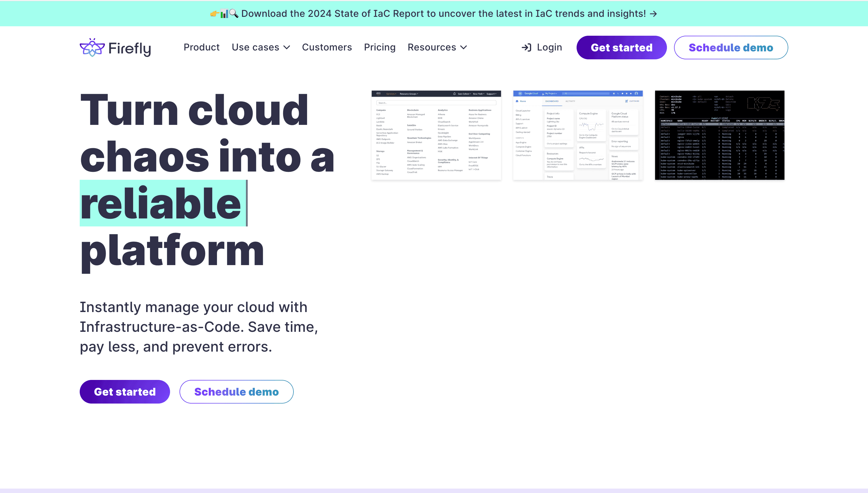This screenshot has width=868, height=493.
Task: Click the highlighted word "reliable"
Action: pos(161,203)
